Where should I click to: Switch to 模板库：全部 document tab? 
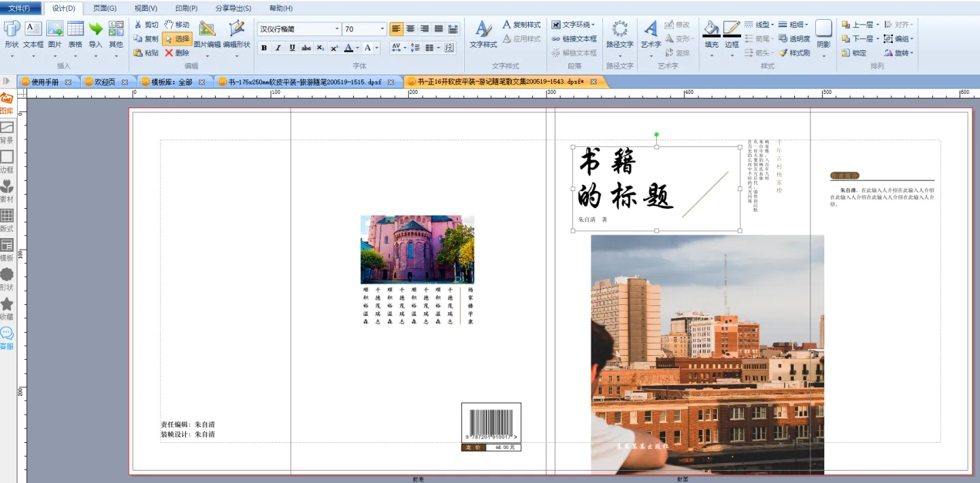point(171,82)
